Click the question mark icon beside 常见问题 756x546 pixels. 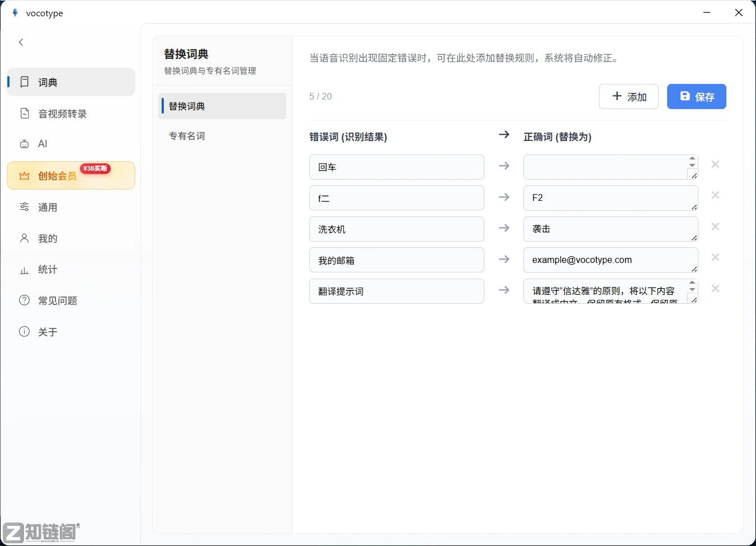click(x=25, y=300)
